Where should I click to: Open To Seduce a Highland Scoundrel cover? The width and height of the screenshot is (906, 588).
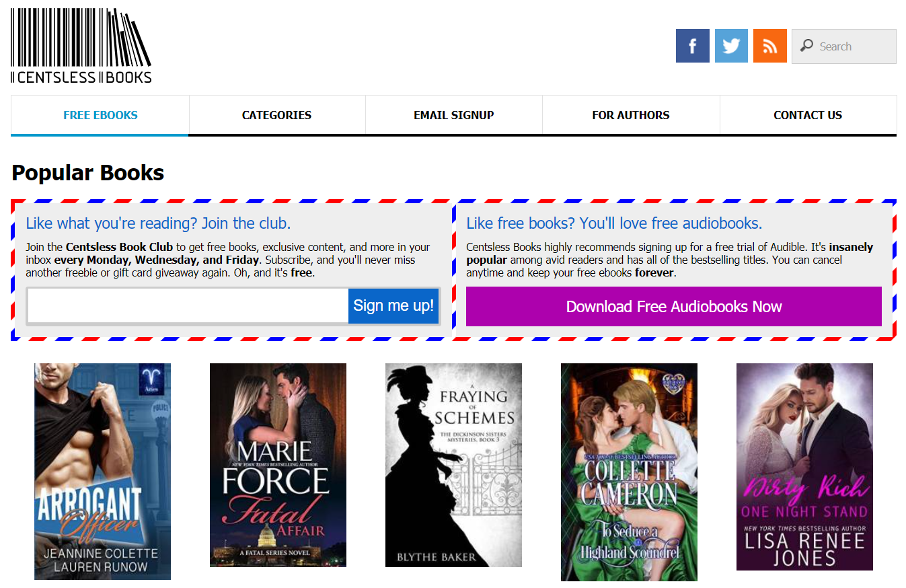[629, 472]
